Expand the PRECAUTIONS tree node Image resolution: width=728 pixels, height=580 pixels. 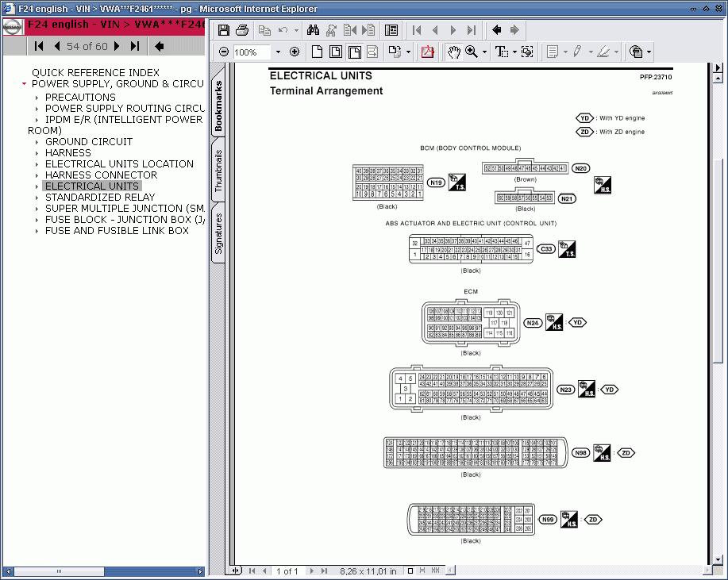[37, 98]
